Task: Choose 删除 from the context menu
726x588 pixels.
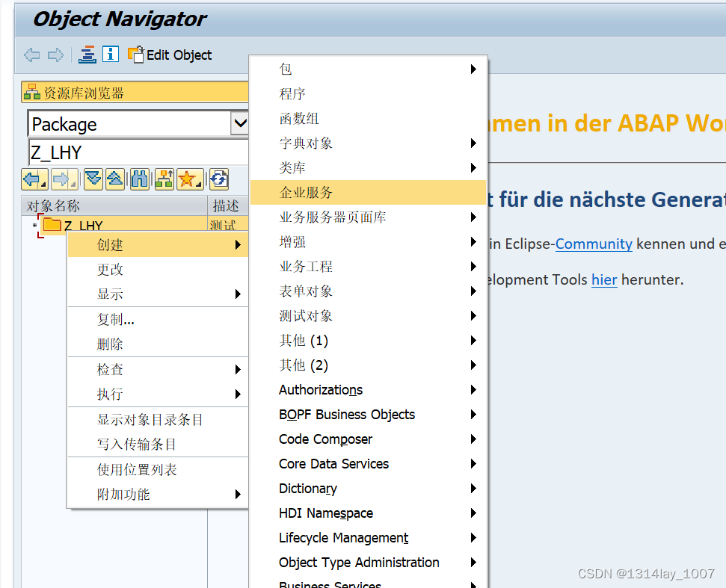Action: (158, 344)
